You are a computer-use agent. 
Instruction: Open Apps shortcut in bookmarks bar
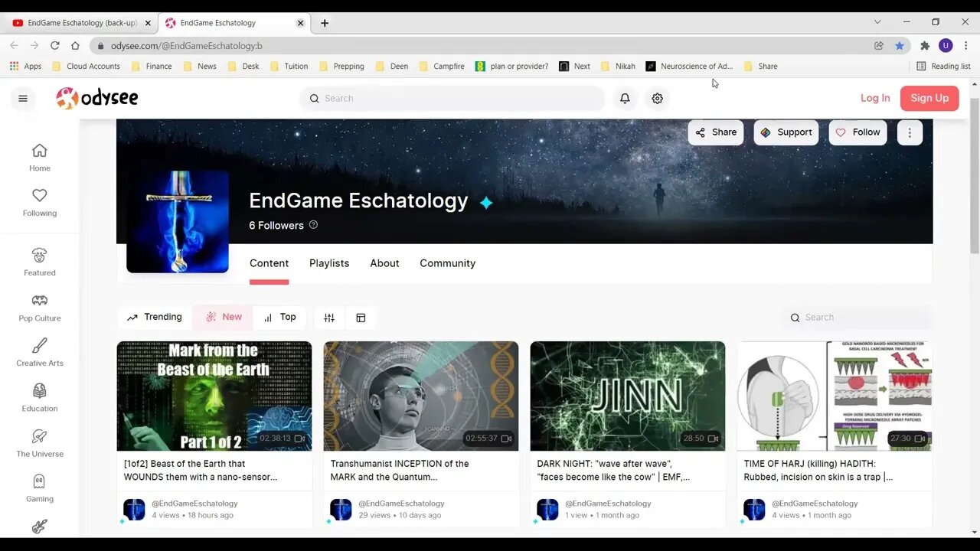[x=25, y=67]
